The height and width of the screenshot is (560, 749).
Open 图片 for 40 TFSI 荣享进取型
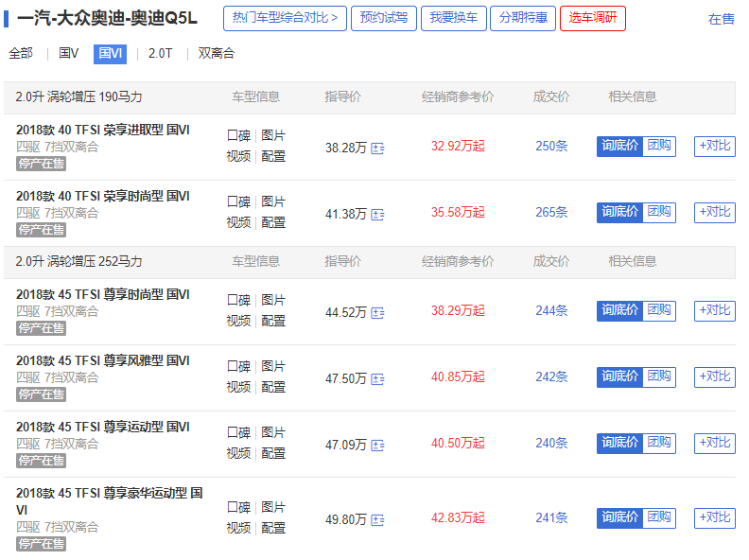tap(273, 135)
